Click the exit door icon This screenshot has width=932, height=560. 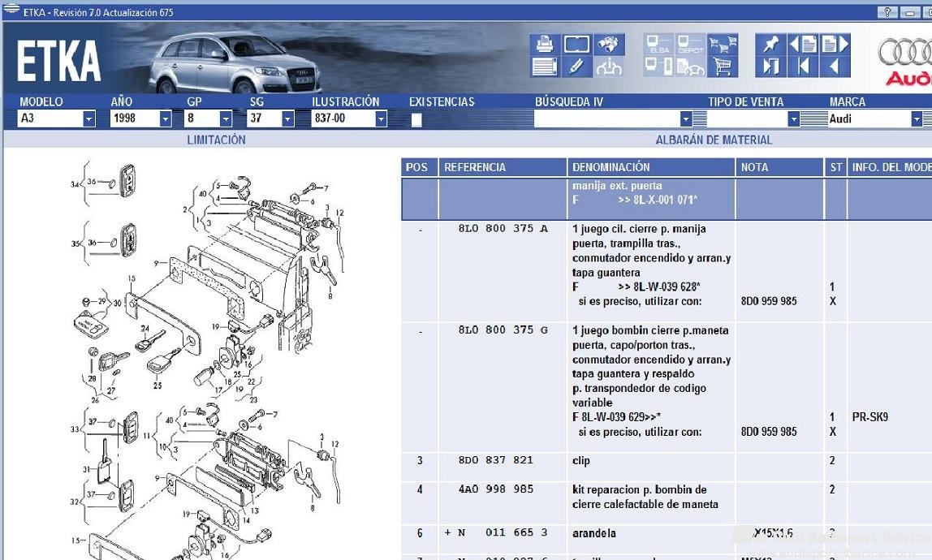770,67
